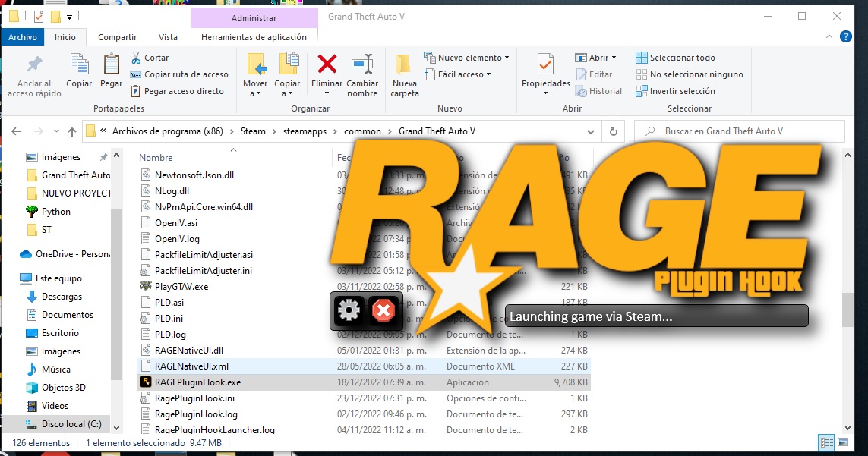Open the Fácil acceso dropdown
The height and width of the screenshot is (456, 868).
click(465, 74)
